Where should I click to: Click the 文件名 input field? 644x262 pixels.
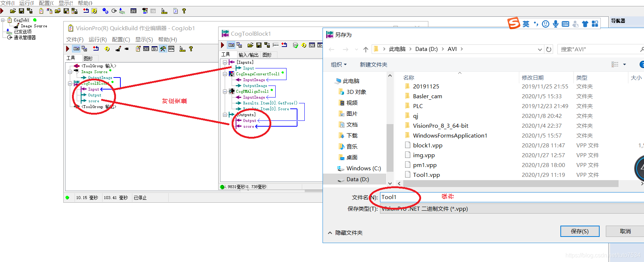tap(512, 197)
